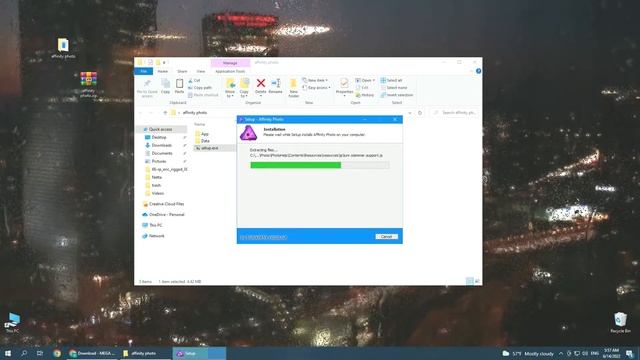Image resolution: width=640 pixels, height=360 pixels.
Task: Click Select none in the ribbon
Action: tap(393, 88)
